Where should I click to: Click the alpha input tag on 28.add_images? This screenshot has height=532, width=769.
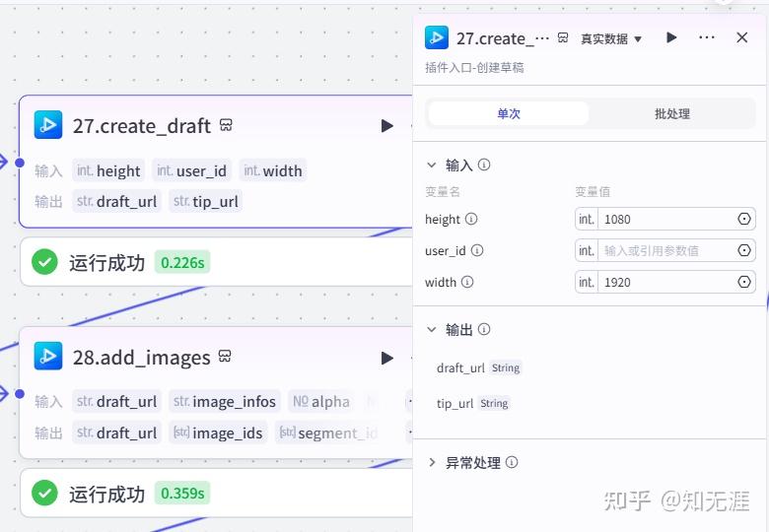321,402
